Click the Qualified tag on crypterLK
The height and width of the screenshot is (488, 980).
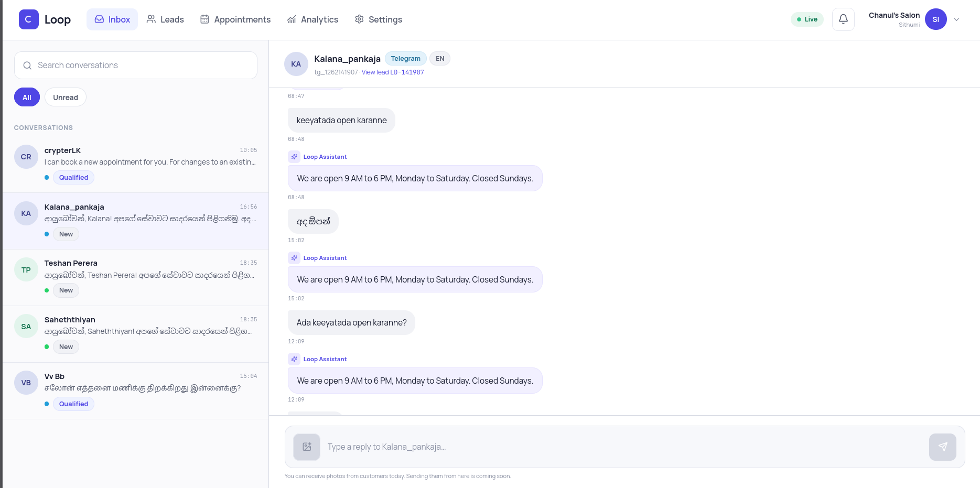point(73,178)
